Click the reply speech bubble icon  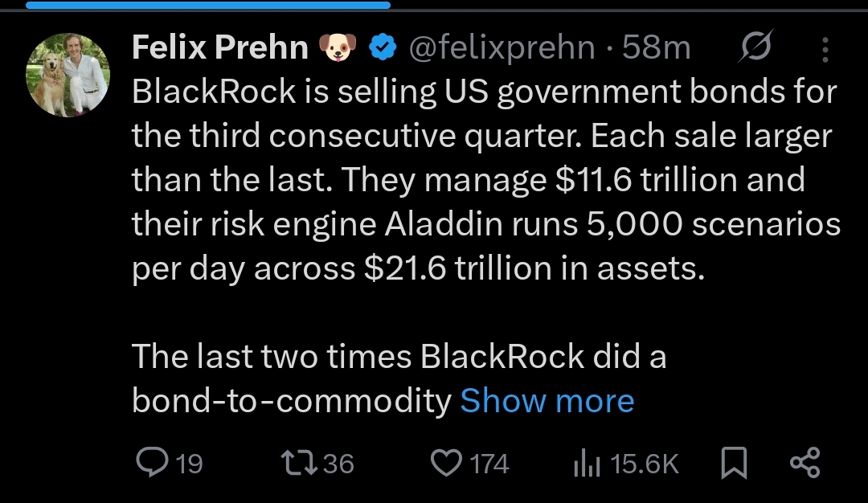(x=151, y=463)
